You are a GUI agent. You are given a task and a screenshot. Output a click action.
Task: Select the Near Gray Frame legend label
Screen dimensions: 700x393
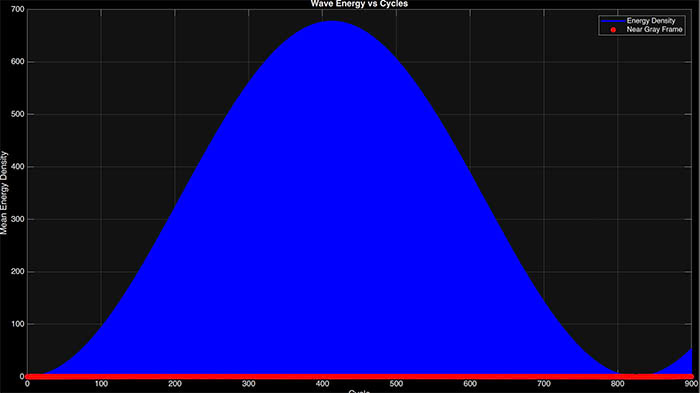pos(654,29)
